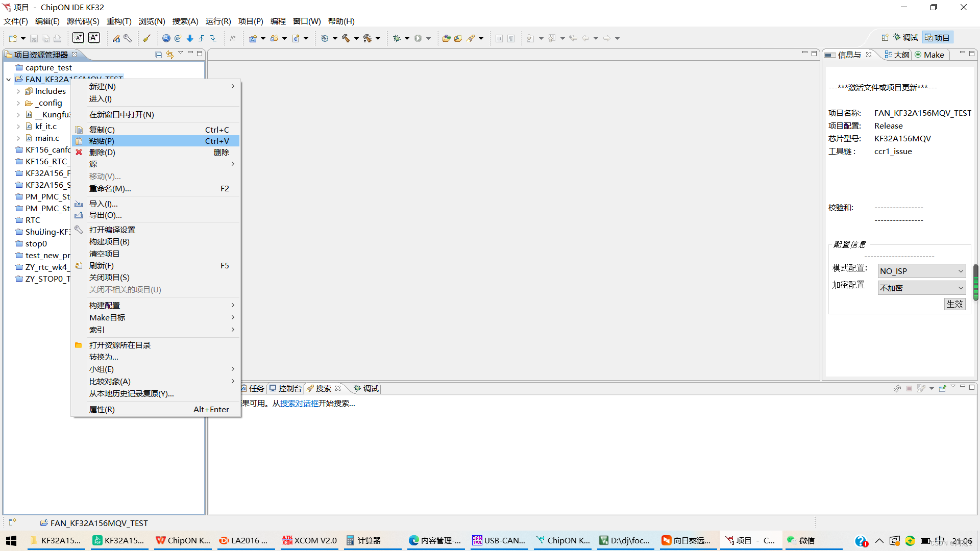Image resolution: width=980 pixels, height=551 pixels.
Task: Click the right panel vertical scrollbar
Action: 975,282
